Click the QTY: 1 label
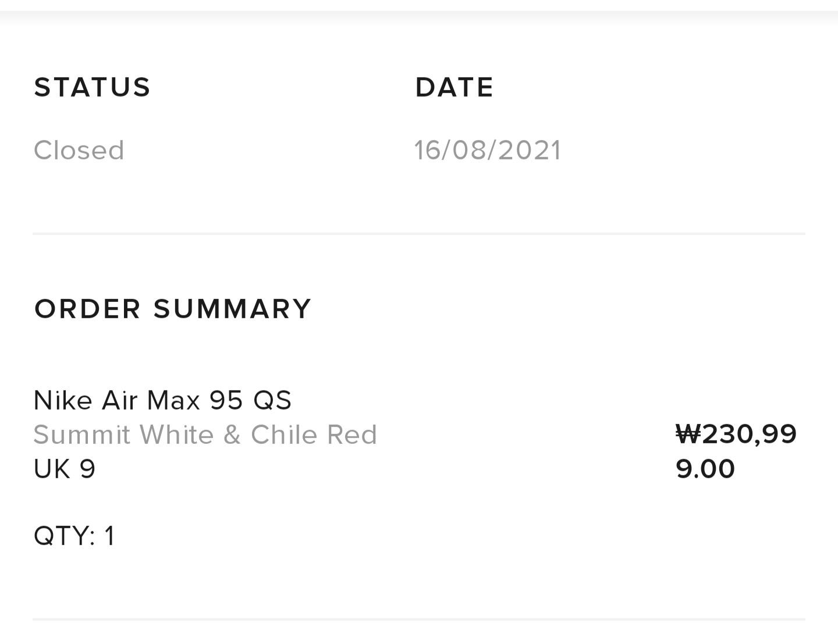 74,535
